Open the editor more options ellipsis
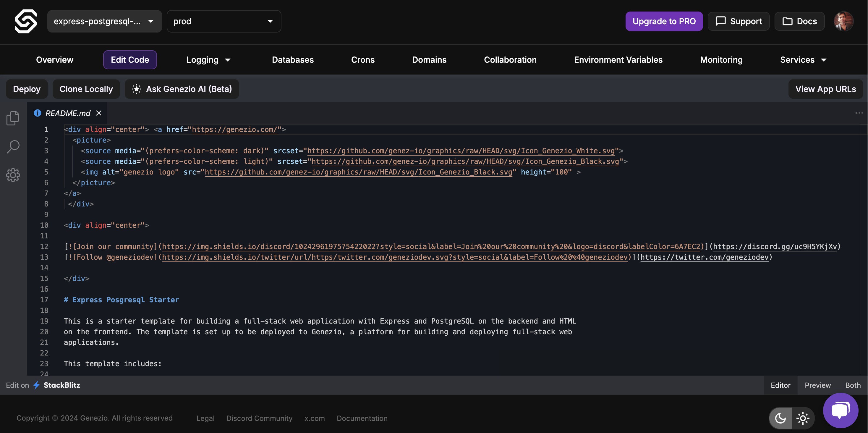868x433 pixels. click(x=859, y=113)
